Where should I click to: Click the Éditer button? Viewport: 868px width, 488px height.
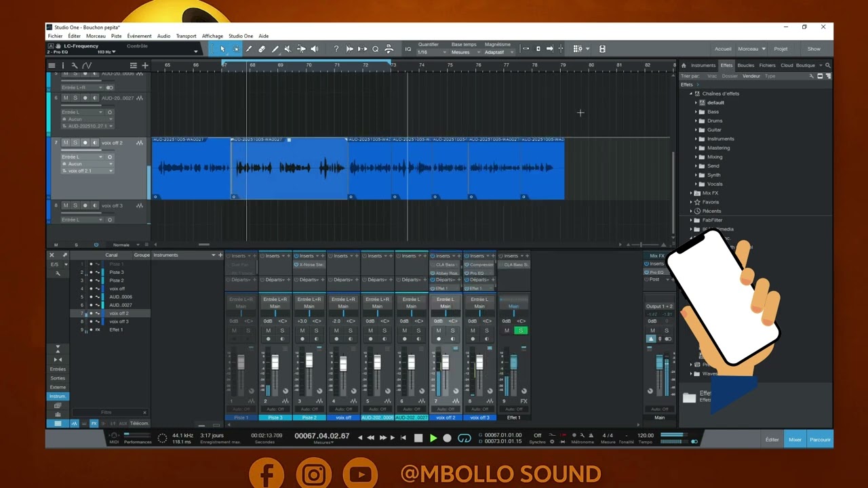(772, 440)
